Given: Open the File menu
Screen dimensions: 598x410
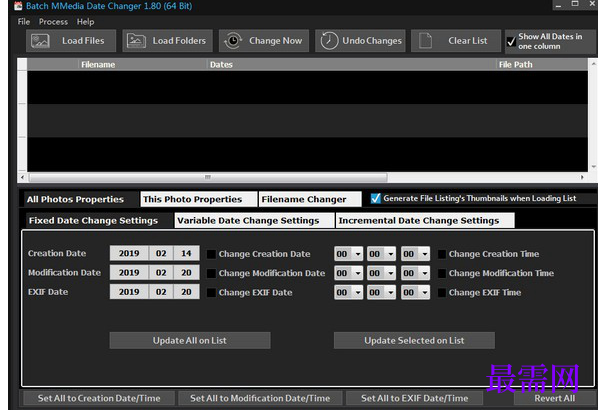Looking at the screenshot, I should (24, 22).
